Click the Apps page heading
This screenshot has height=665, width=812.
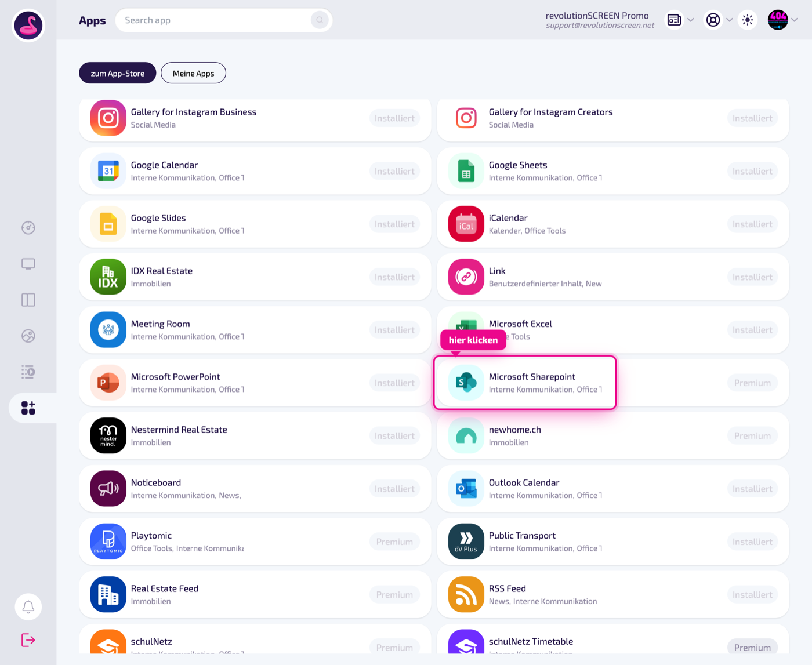point(92,21)
